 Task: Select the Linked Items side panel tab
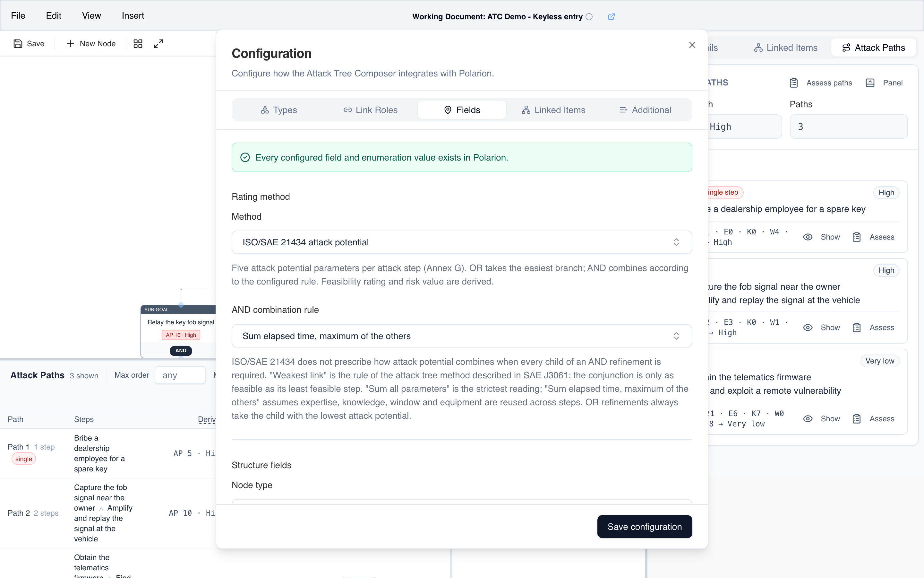pos(786,48)
